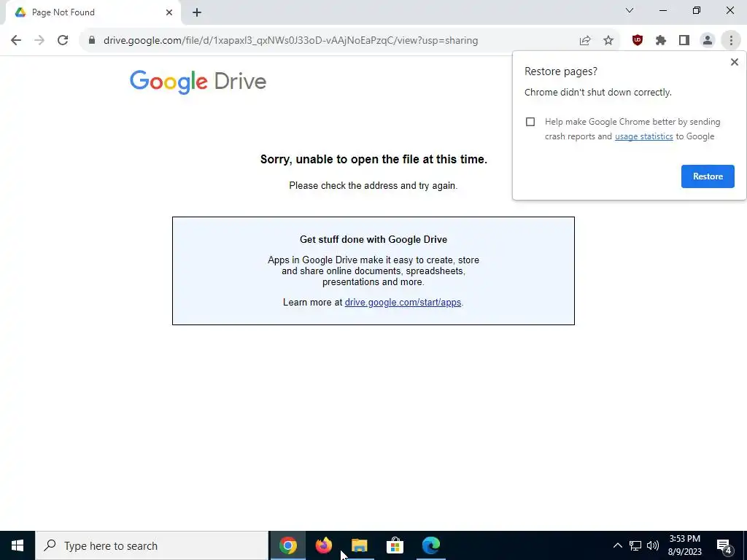
Task: Open the Chrome profile avatar menu
Action: click(x=708, y=41)
